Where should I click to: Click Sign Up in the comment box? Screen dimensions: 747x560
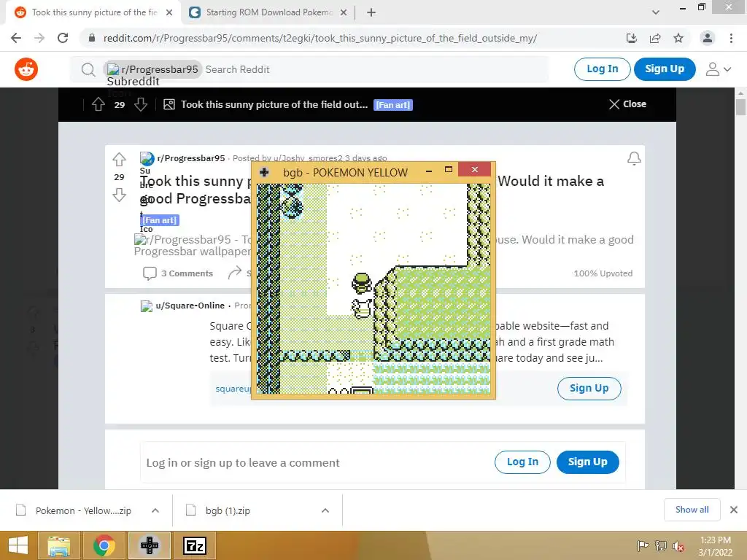587,462
